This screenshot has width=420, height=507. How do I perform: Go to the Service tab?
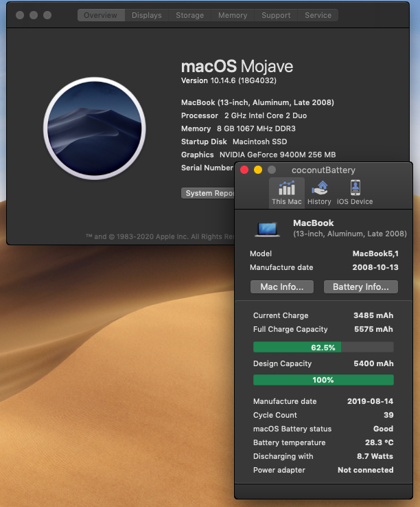318,15
